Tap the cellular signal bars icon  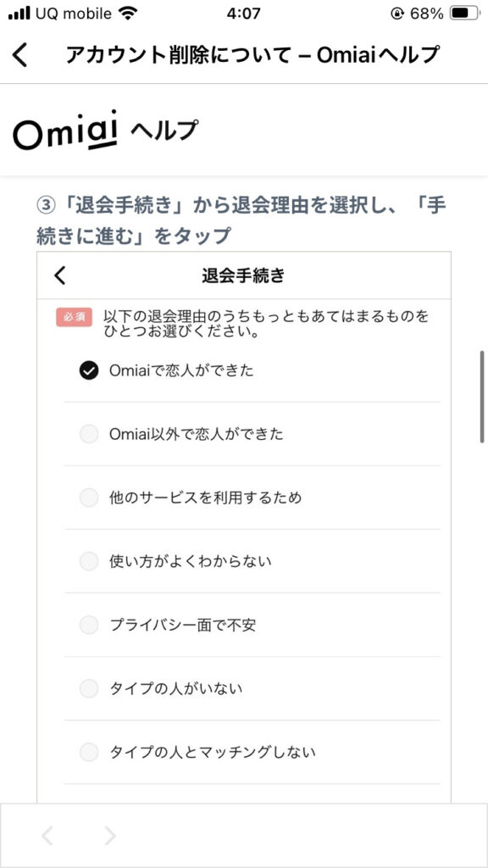tap(19, 13)
